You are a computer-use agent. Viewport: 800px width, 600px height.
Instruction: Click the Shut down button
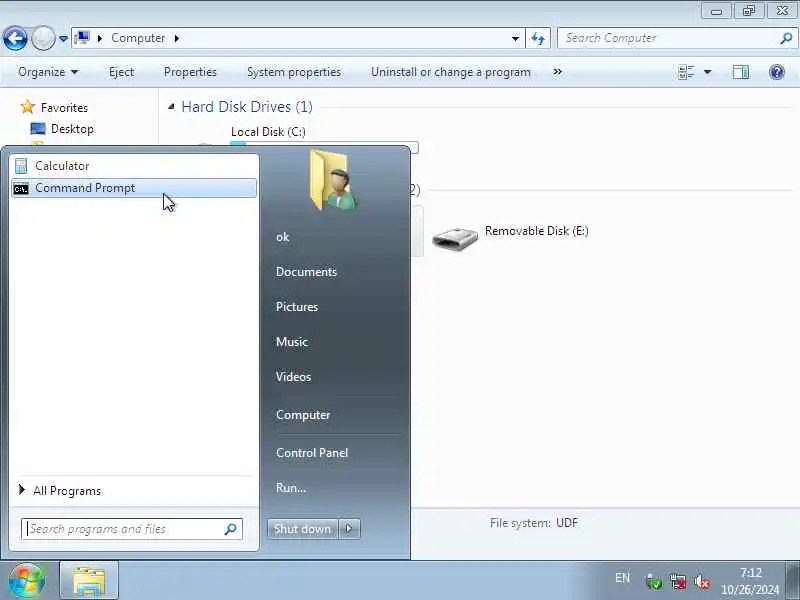pyautogui.click(x=303, y=529)
